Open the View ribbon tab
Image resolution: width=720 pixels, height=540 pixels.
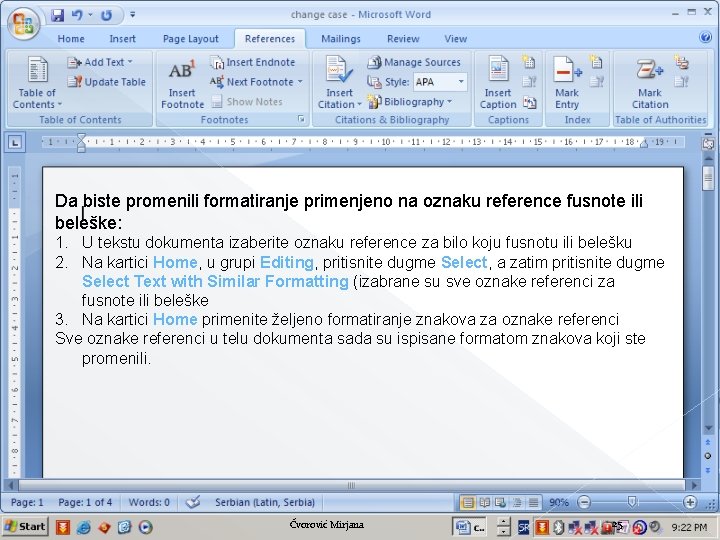click(456, 39)
